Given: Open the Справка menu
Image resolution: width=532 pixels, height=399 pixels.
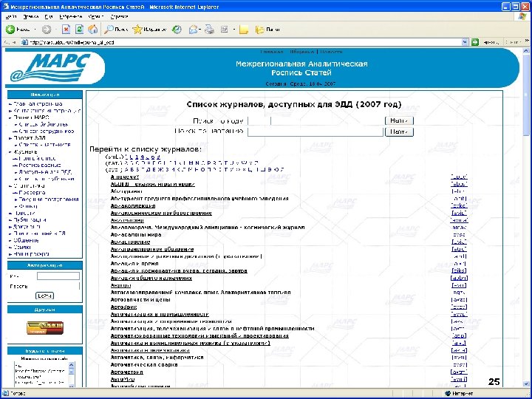Looking at the screenshot, I should pos(119,16).
